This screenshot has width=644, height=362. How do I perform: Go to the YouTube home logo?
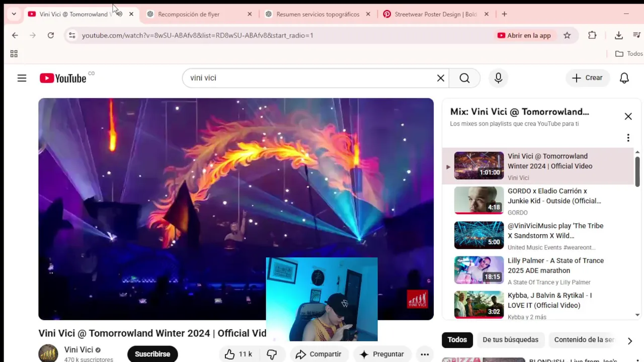pyautogui.click(x=63, y=78)
